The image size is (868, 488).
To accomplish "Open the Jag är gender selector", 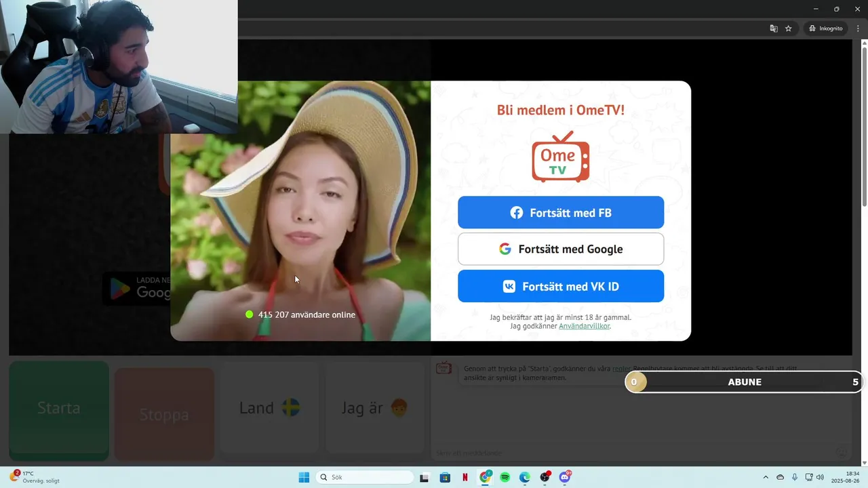I will tap(375, 408).
